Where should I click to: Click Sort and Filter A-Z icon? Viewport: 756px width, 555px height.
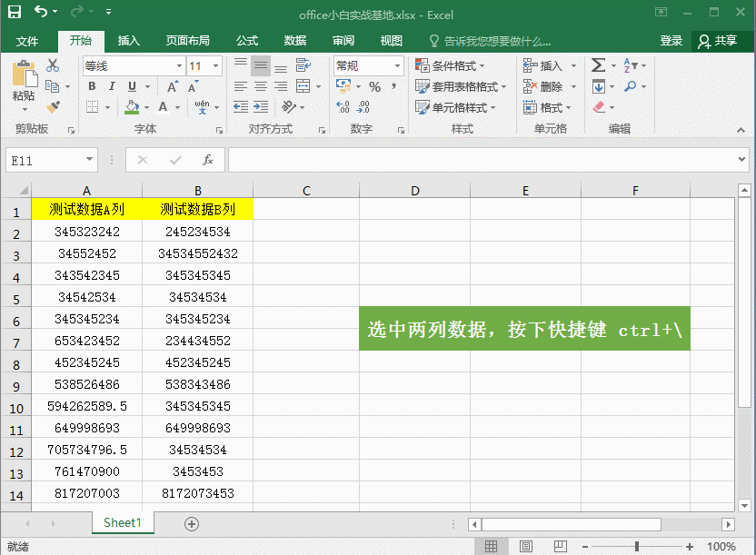pyautogui.click(x=631, y=65)
